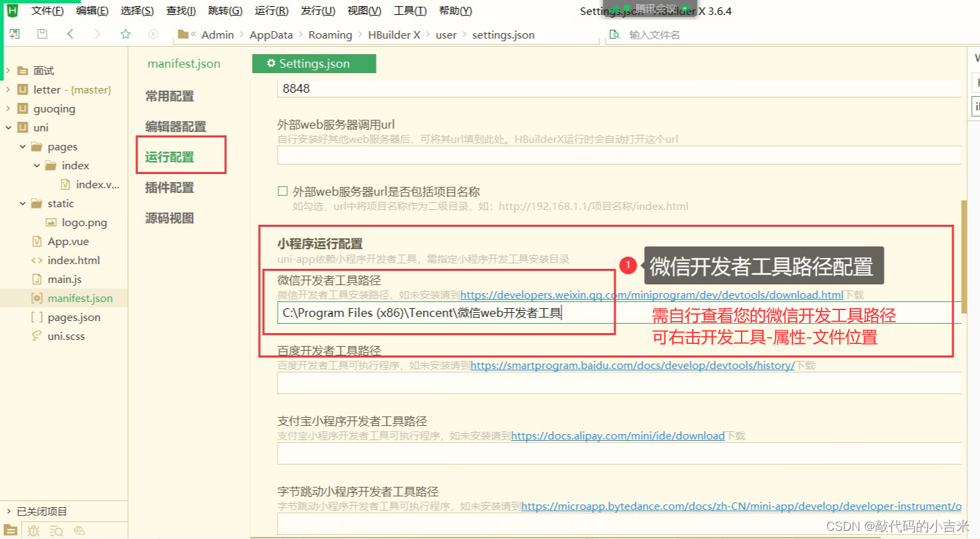Click the 微信开发者工具路径 input field

pos(619,312)
